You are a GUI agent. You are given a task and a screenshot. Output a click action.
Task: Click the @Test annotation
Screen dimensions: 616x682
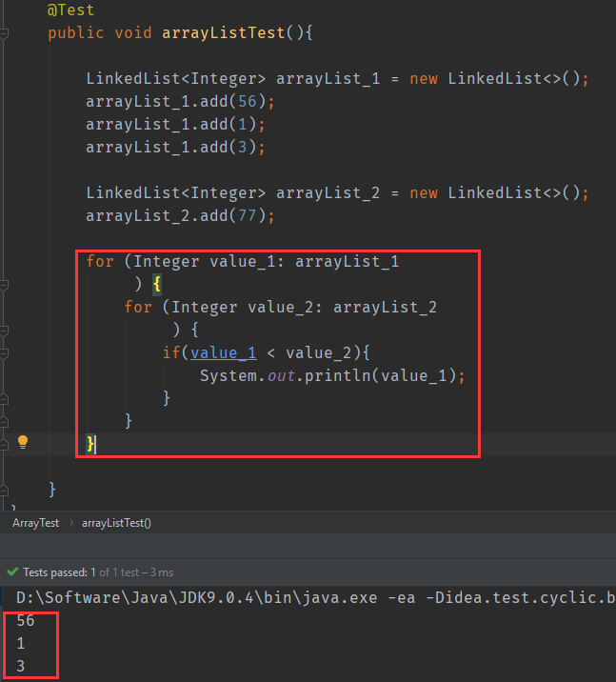click(x=70, y=10)
